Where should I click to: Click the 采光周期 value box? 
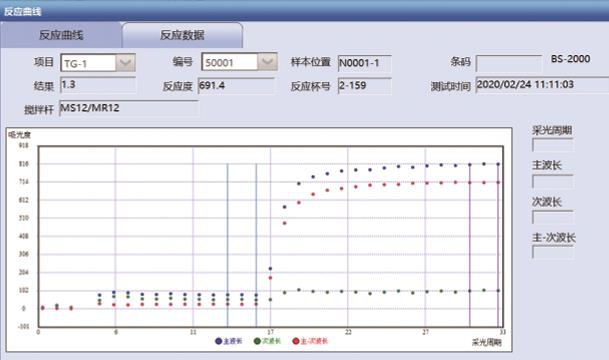[552, 145]
